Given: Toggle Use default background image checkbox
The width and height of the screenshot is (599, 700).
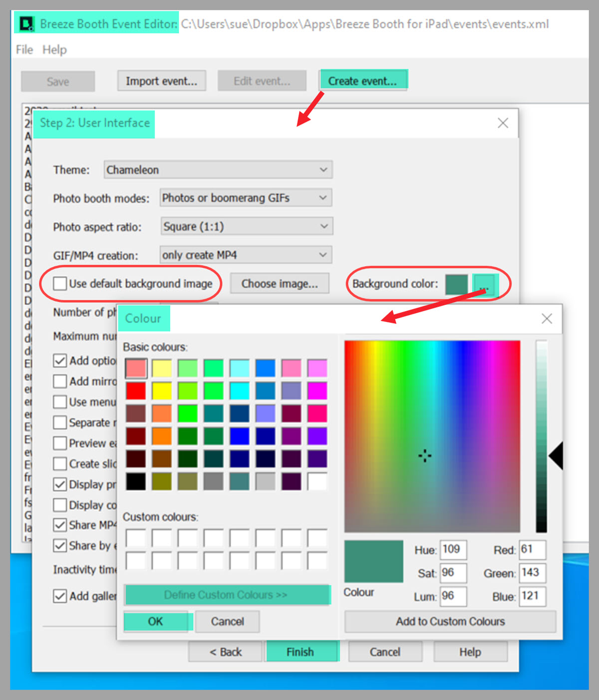Looking at the screenshot, I should tap(60, 284).
